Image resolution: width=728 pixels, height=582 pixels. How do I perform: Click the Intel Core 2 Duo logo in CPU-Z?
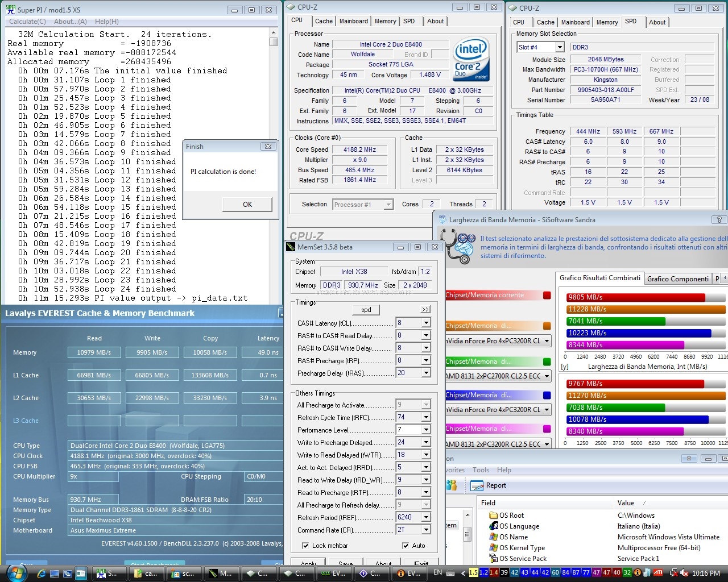pyautogui.click(x=471, y=60)
